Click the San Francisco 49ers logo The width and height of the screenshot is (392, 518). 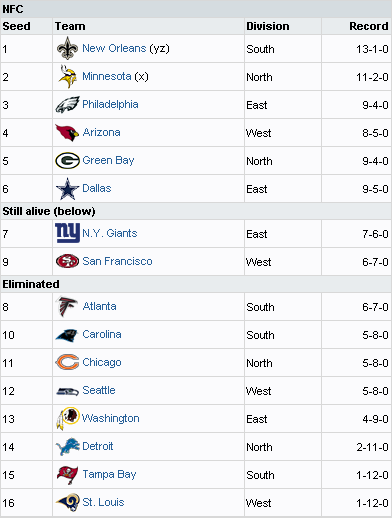67,261
